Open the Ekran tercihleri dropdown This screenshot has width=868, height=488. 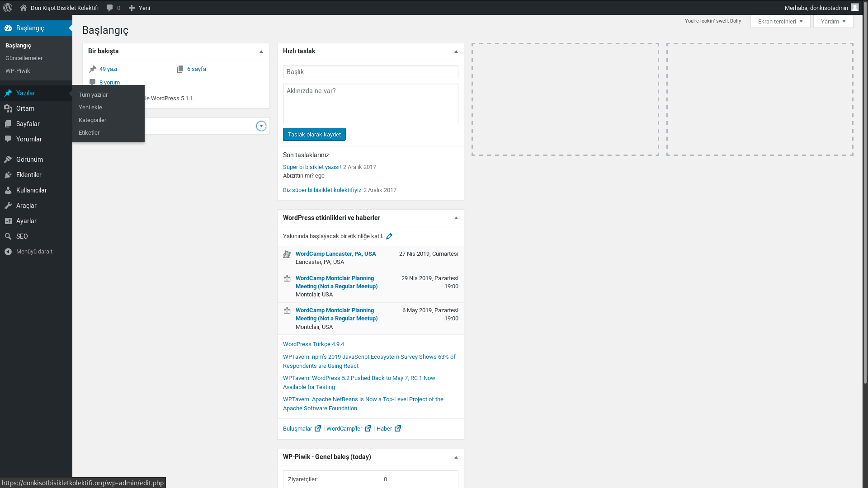[x=780, y=21]
